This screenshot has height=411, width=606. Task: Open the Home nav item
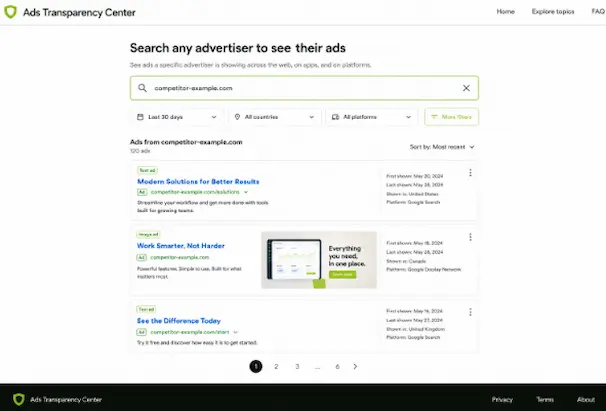pos(506,12)
